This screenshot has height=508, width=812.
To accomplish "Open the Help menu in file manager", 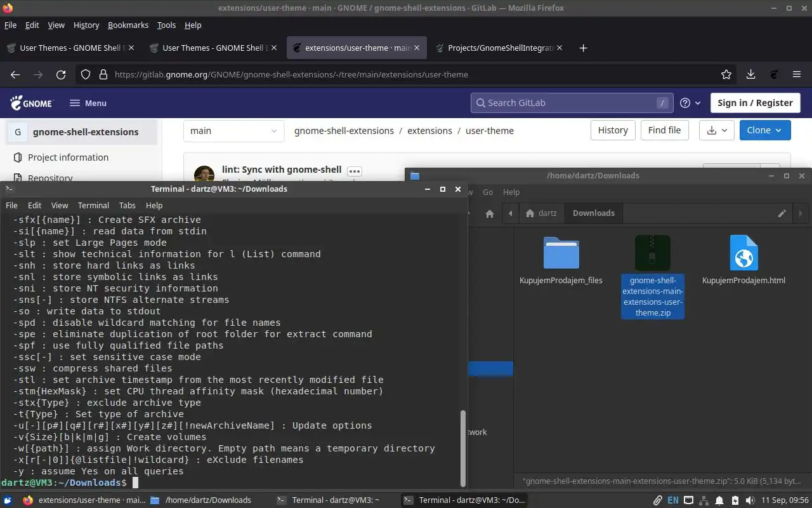I will (511, 192).
